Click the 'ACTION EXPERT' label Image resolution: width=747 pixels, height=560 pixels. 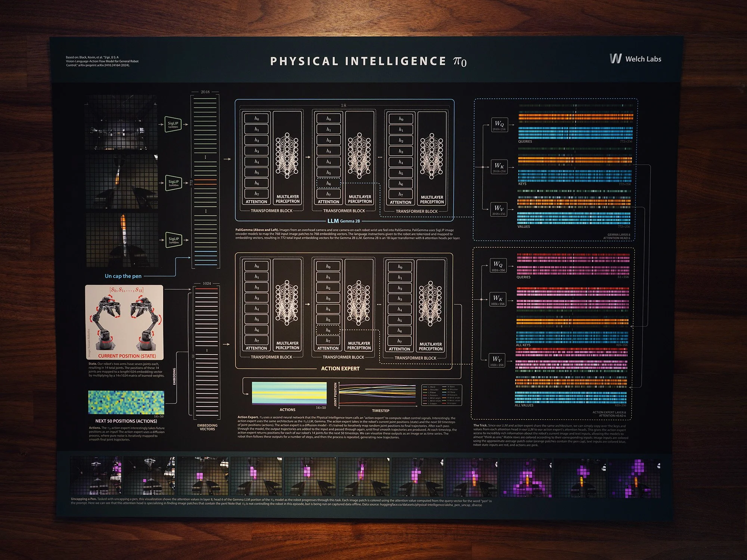point(340,368)
